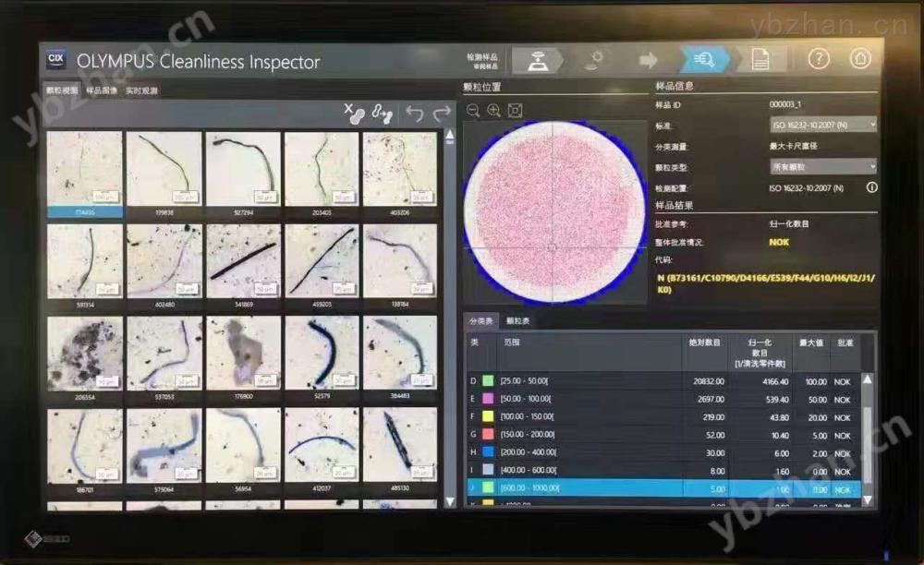Show the inspection configuration info icon

click(x=871, y=187)
